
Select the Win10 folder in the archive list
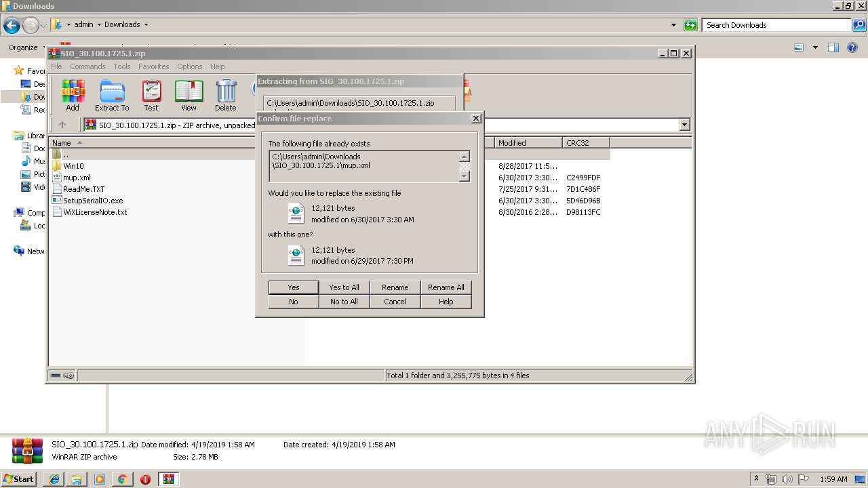(x=73, y=166)
